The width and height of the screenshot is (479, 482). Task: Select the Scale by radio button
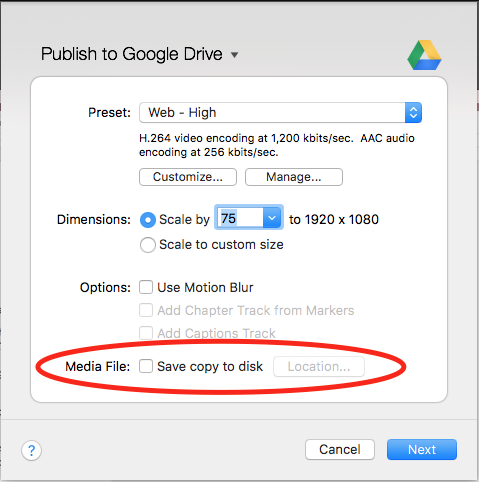148,220
